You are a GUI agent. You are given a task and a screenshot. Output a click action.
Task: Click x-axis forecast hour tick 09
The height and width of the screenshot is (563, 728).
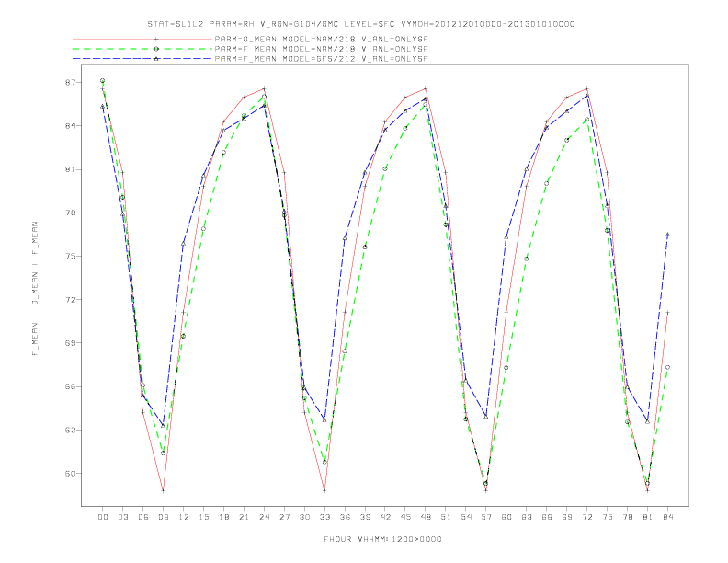point(163,517)
